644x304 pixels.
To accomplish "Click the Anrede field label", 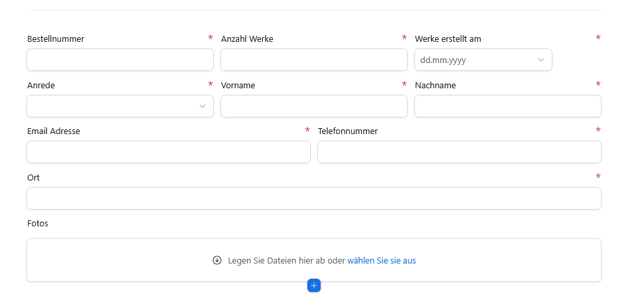I will coord(41,86).
